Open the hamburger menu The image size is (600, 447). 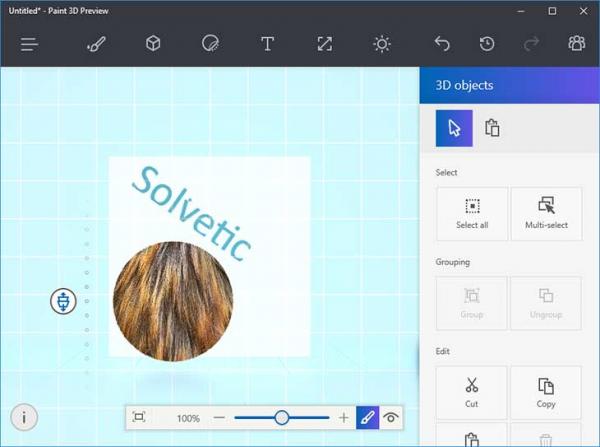point(29,44)
